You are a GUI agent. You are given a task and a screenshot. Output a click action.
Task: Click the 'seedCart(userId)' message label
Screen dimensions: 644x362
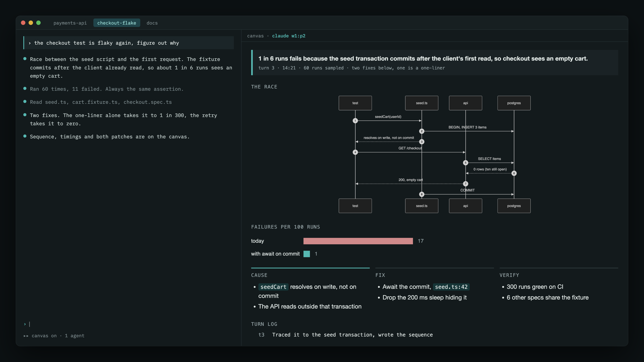[388, 117]
